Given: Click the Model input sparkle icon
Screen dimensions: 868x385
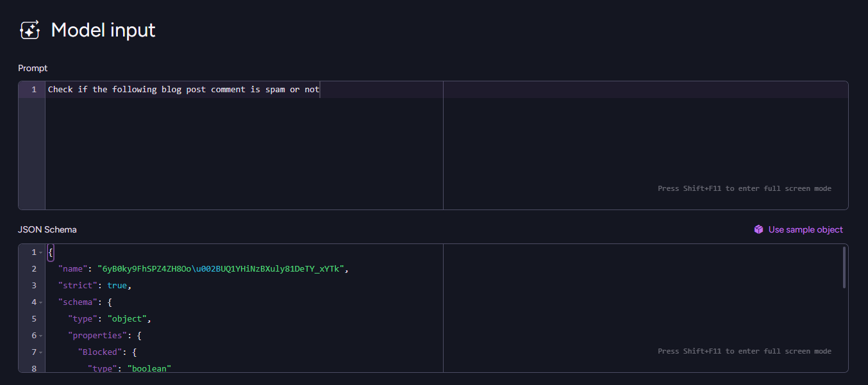Looking at the screenshot, I should click(30, 30).
